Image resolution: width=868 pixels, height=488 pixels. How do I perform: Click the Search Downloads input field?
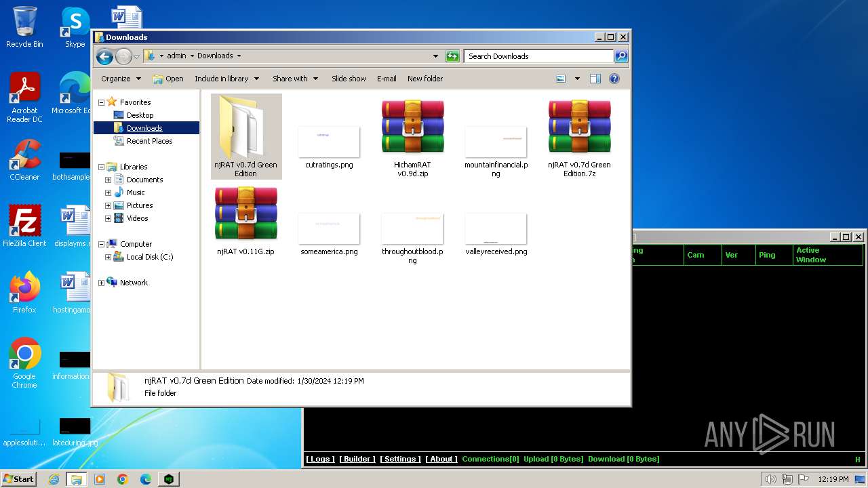click(x=539, y=56)
